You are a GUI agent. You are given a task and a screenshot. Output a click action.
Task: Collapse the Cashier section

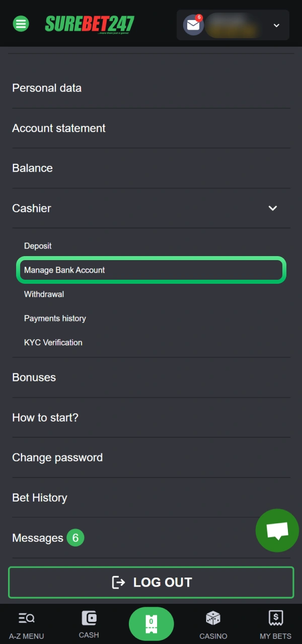tap(272, 208)
